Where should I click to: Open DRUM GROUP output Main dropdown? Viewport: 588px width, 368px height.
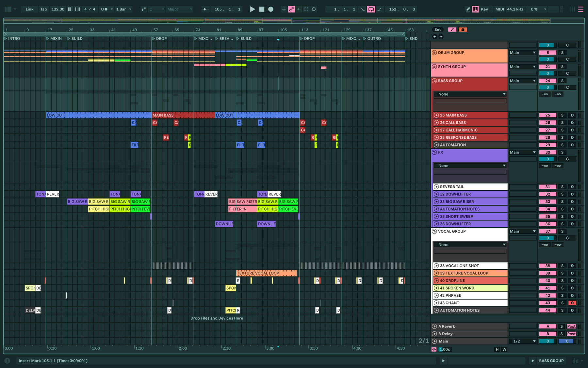pos(523,53)
